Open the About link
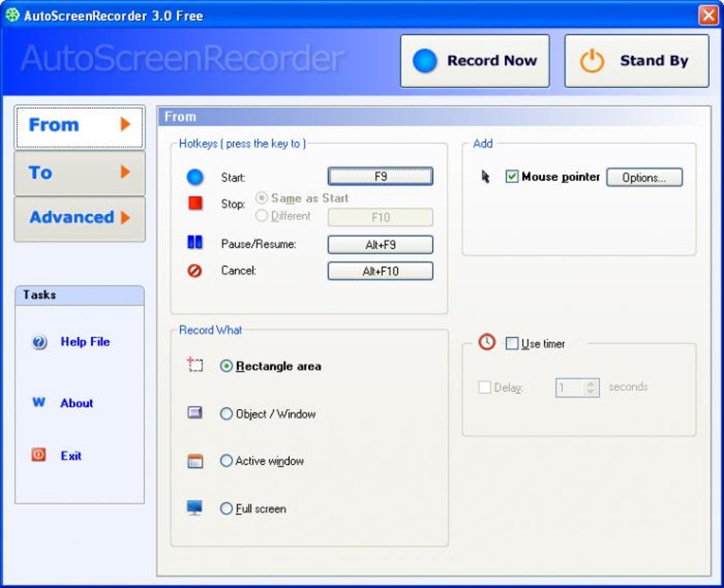This screenshot has height=588, width=724. click(77, 403)
